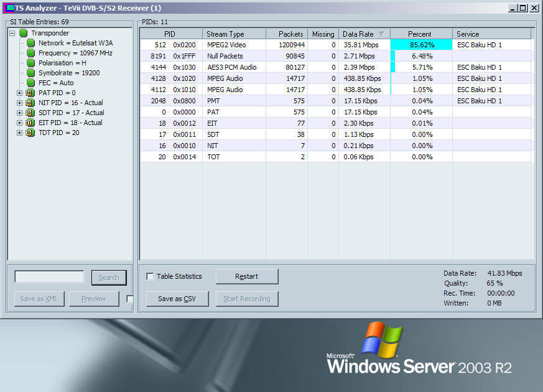The height and width of the screenshot is (392, 543).
Task: Collapse the Transponder tree node
Action: click(12, 33)
